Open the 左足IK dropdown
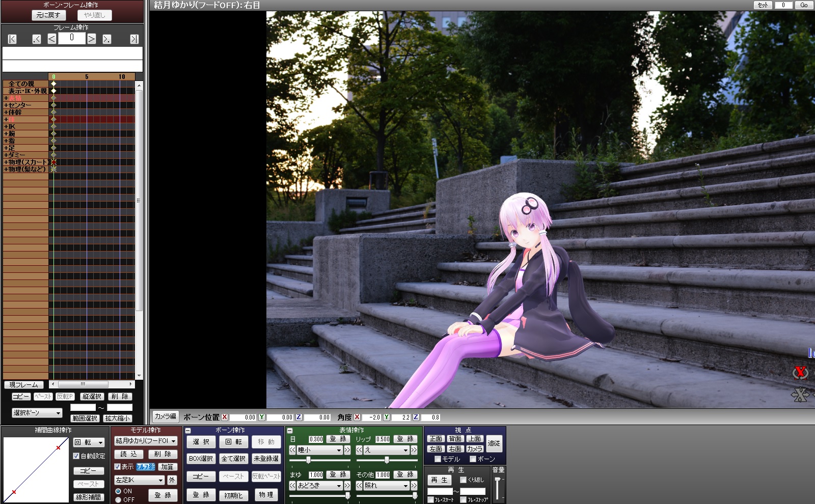Screen dimensions: 815x504 click(139, 480)
